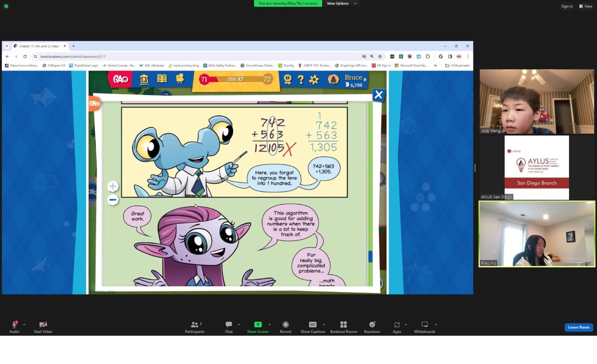Open Breakout Rooms
The width and height of the screenshot is (597, 364).
344,327
